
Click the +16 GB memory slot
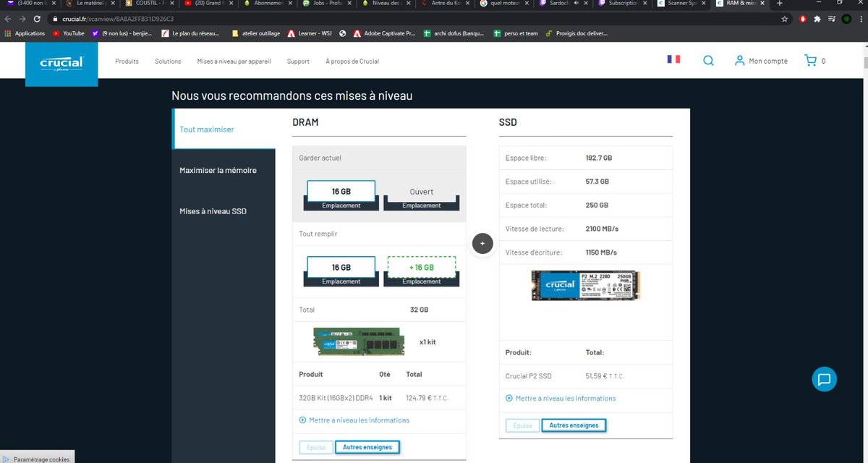pyautogui.click(x=422, y=271)
